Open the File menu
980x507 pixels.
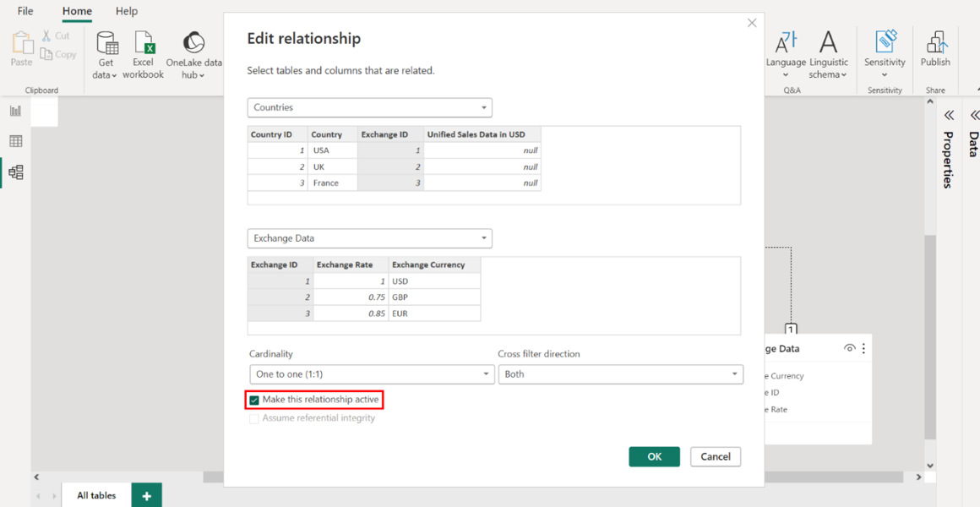[25, 11]
